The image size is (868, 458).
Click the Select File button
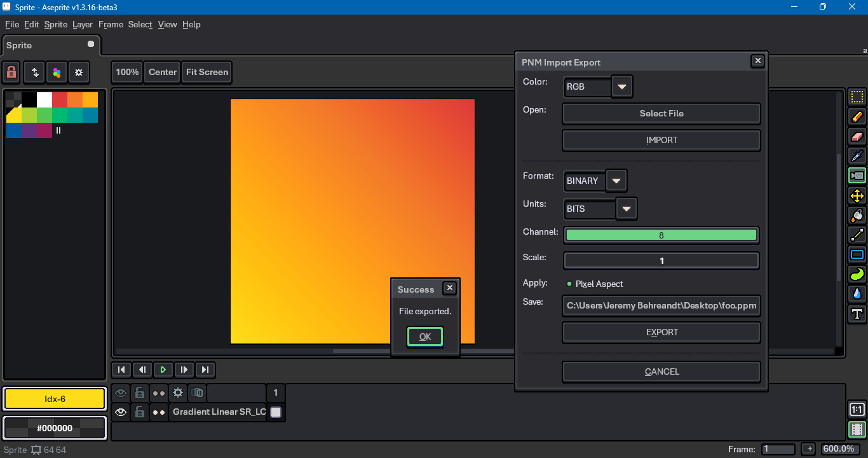(661, 113)
